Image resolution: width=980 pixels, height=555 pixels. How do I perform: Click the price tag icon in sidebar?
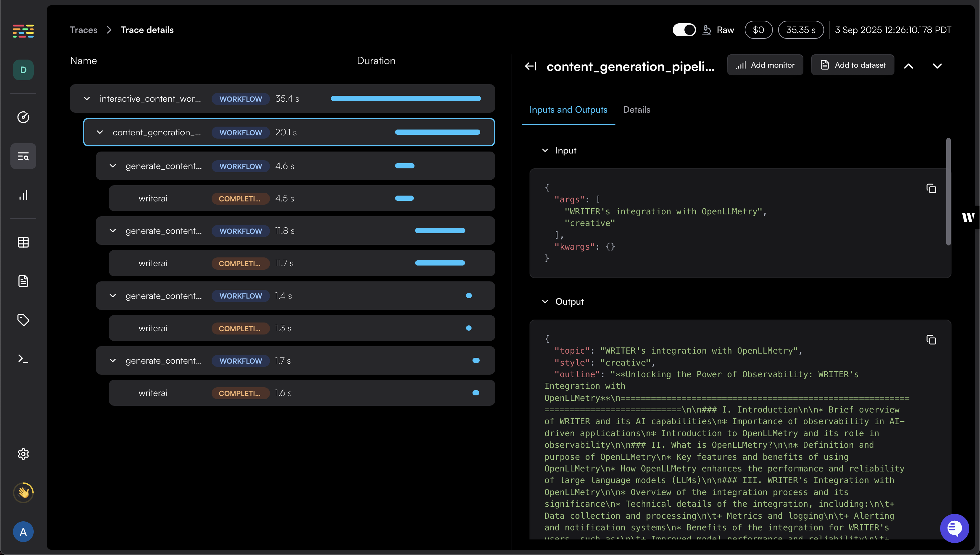coord(23,320)
